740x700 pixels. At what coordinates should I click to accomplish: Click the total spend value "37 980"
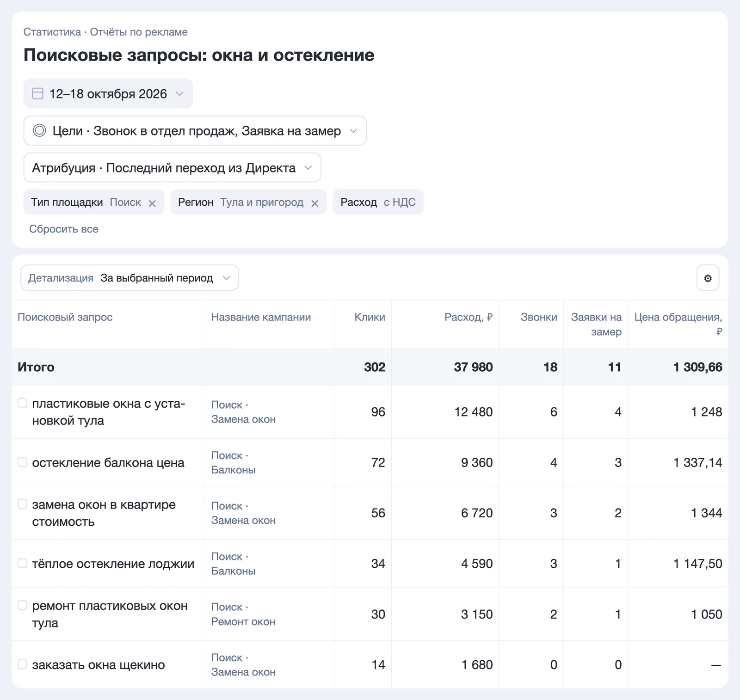click(x=473, y=367)
